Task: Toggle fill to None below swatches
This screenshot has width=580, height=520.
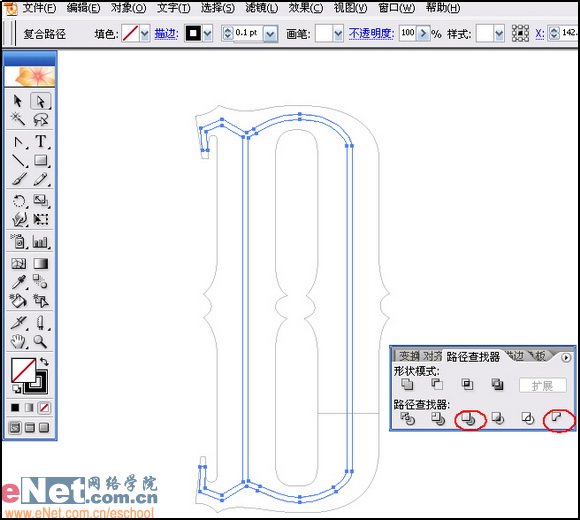Action: click(44, 408)
